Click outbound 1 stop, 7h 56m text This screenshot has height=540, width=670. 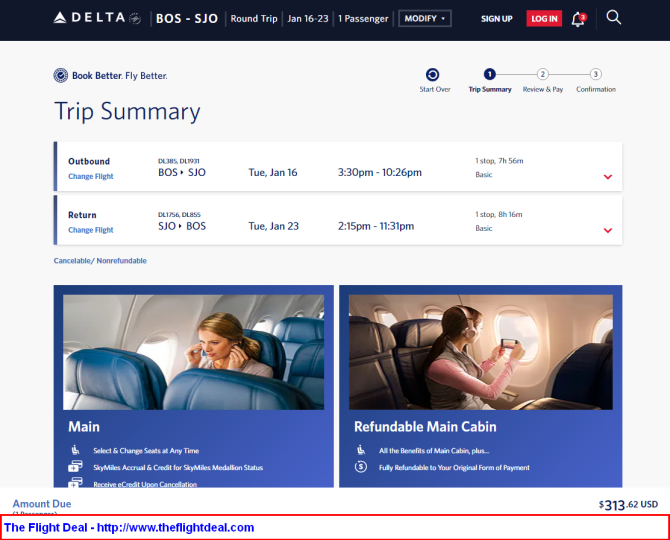(499, 161)
